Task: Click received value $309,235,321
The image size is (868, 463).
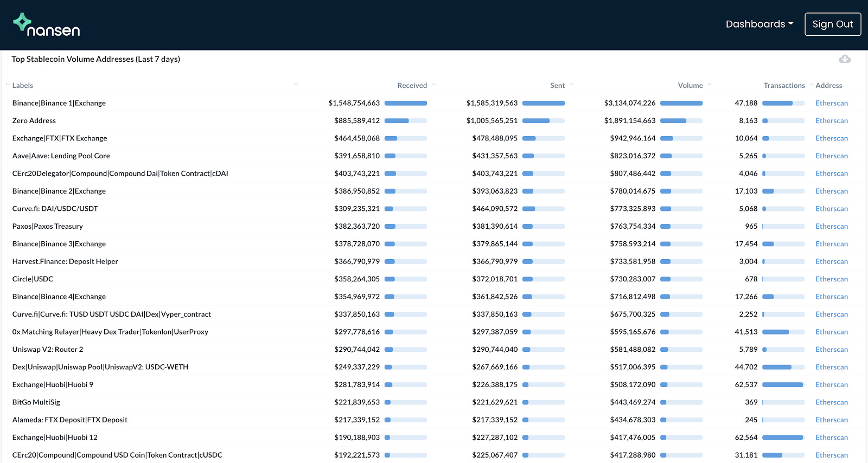Action: [357, 209]
